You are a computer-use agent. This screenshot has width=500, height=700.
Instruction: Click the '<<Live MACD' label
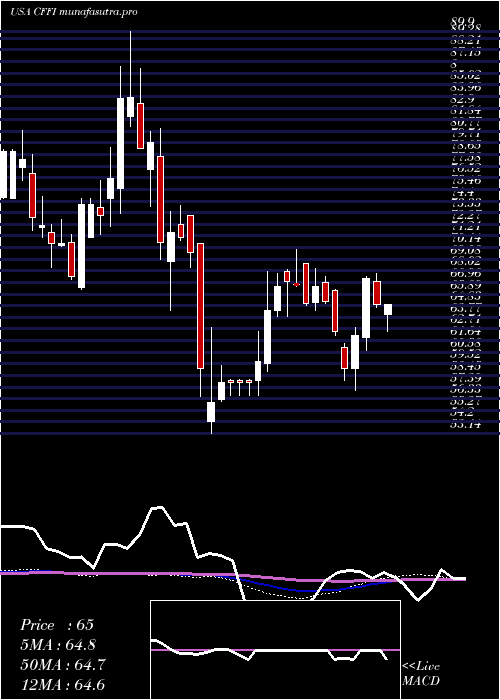click(421, 674)
